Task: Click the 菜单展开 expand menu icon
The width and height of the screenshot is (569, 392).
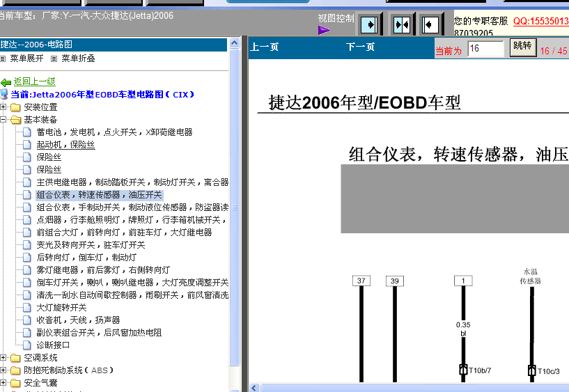Action: pos(3,58)
